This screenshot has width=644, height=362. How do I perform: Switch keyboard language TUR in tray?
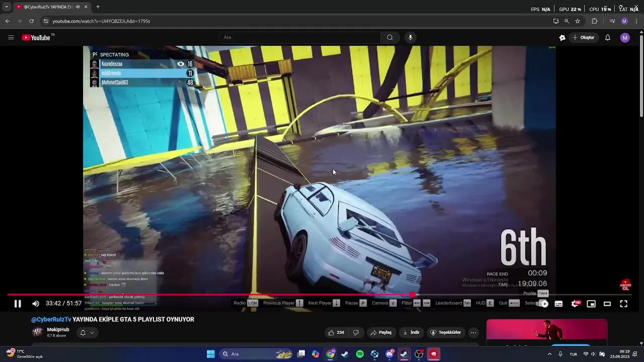pos(573,354)
